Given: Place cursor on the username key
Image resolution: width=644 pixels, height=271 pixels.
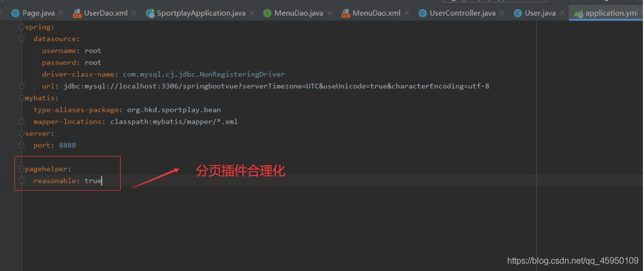Looking at the screenshot, I should pyautogui.click(x=59, y=51).
